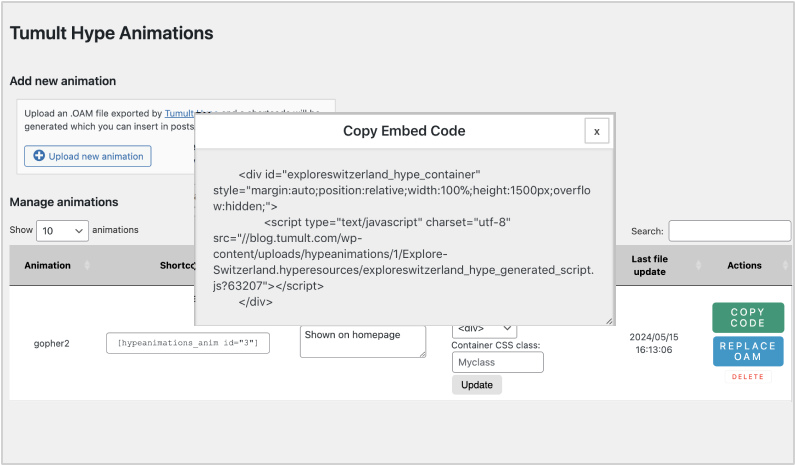
Task: Click the resize grip on the notes textarea
Action: pos(421,353)
